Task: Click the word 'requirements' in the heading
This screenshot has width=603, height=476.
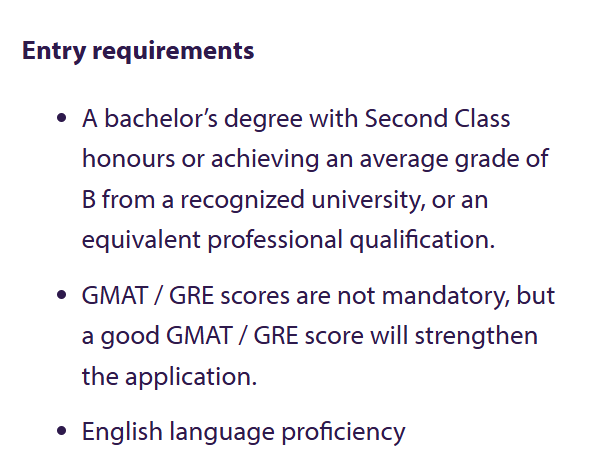Action: click(x=173, y=52)
